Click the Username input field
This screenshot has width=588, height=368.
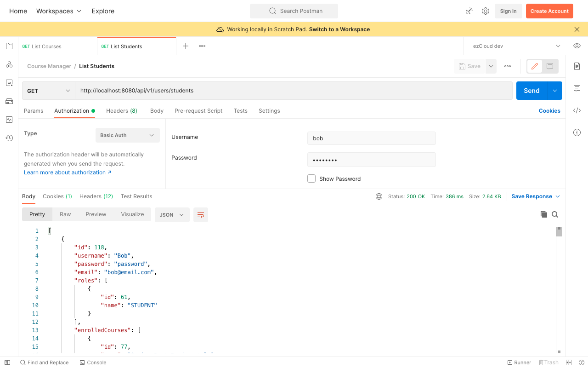pyautogui.click(x=371, y=138)
